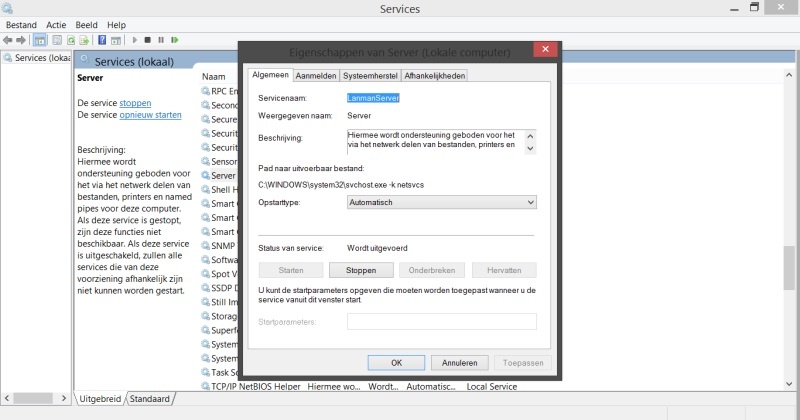Pause service with toolbar pause icon
Screen dimensions: 800x420
coord(161,40)
